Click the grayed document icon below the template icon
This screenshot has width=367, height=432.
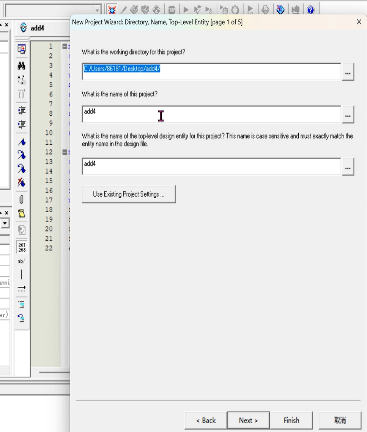[22, 230]
